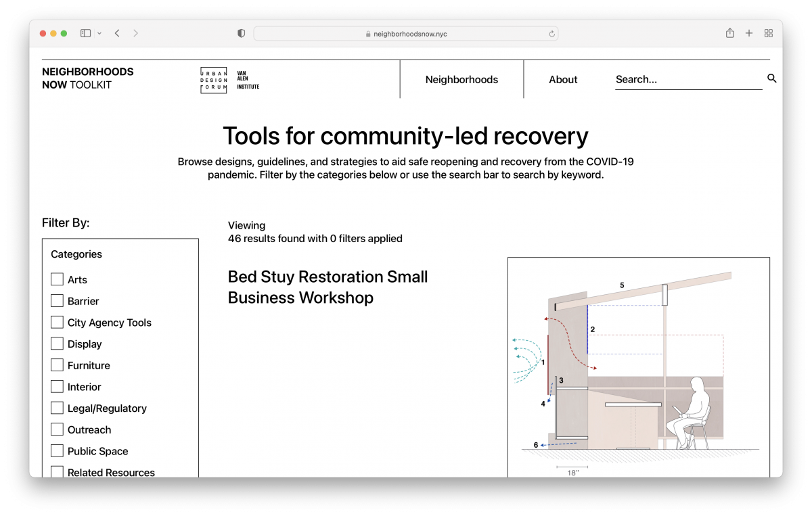Enable the City Agency Tools filter
This screenshot has width=812, height=516.
58,323
